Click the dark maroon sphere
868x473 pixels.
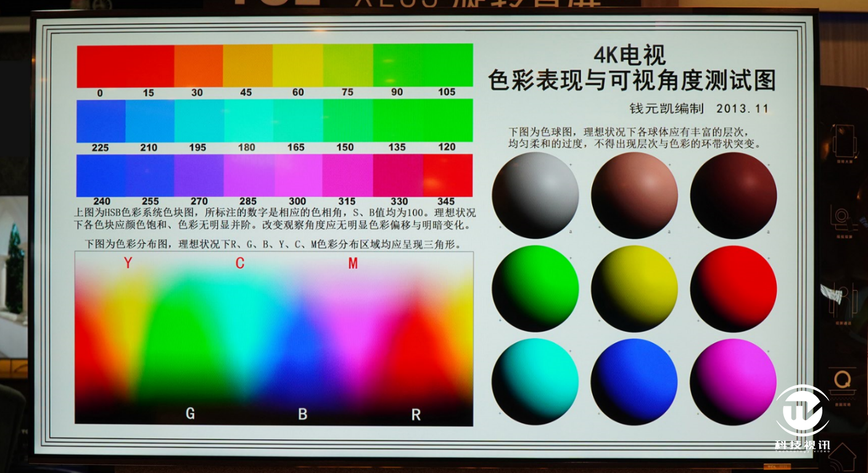[733, 195]
